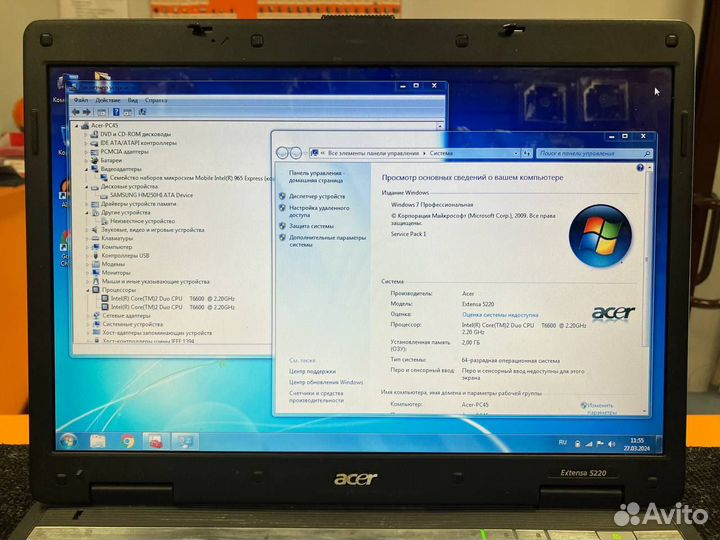
Task: Open Центр обновления Windows link
Action: pyautogui.click(x=326, y=382)
